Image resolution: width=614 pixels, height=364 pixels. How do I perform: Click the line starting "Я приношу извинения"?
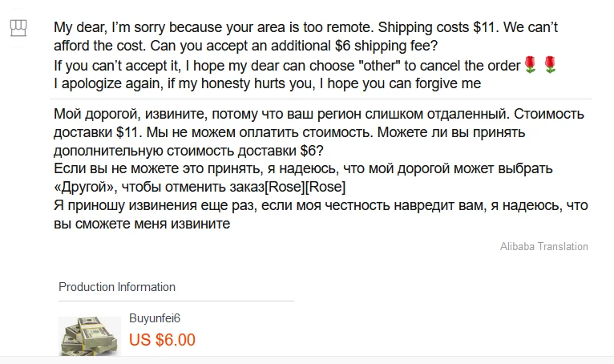pos(144,206)
